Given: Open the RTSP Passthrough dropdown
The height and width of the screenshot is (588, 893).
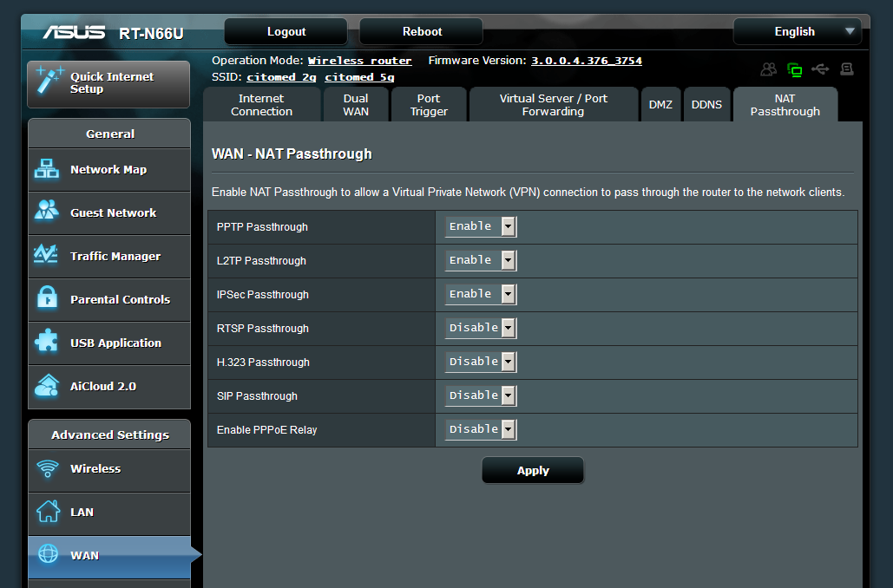Looking at the screenshot, I should (x=481, y=328).
